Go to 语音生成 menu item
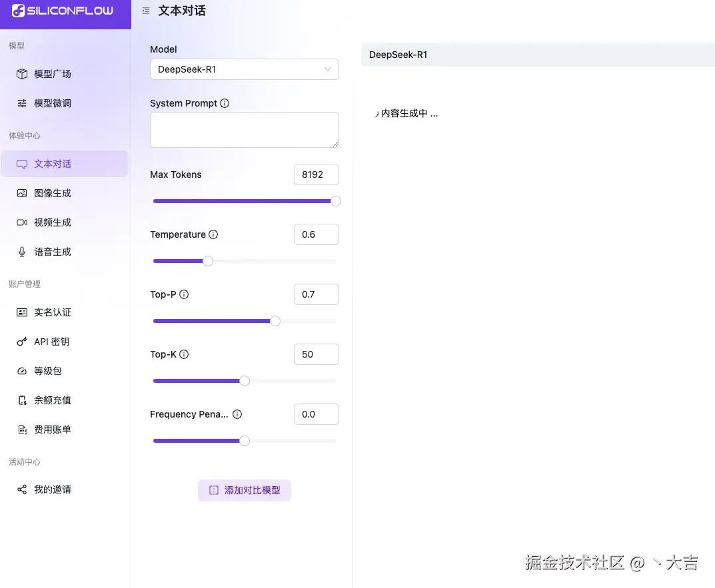The image size is (715, 588). coord(64,252)
